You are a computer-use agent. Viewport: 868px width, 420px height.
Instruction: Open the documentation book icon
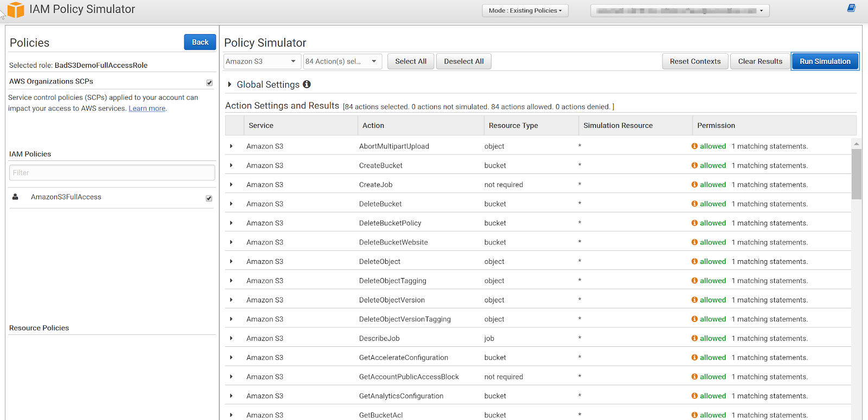pyautogui.click(x=851, y=8)
